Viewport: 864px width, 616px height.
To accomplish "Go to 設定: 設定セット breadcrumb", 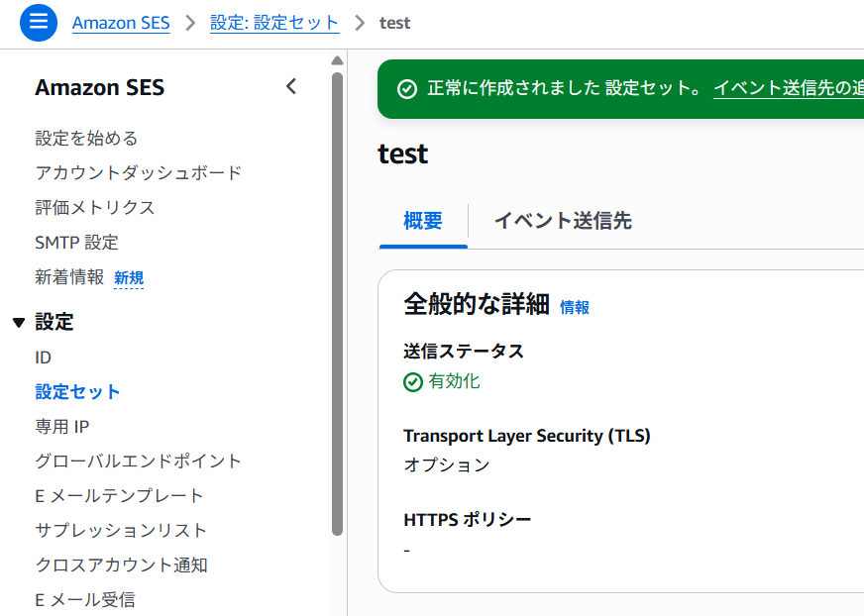I will click(x=274, y=23).
